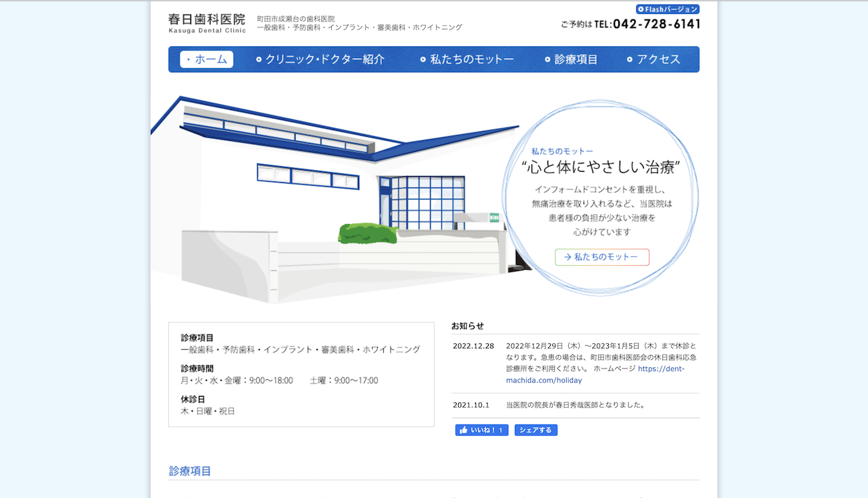Click the Facebook シェアする button
Image resolution: width=868 pixels, height=498 pixels.
[x=535, y=430]
